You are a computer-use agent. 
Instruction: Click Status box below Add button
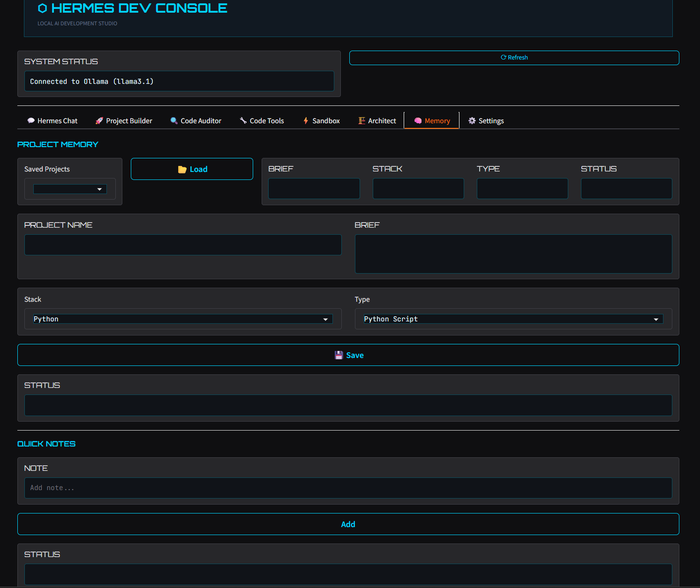click(x=348, y=574)
